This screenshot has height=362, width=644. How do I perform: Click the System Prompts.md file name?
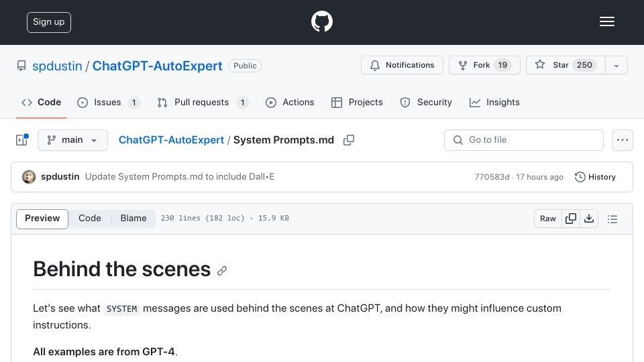coord(284,140)
